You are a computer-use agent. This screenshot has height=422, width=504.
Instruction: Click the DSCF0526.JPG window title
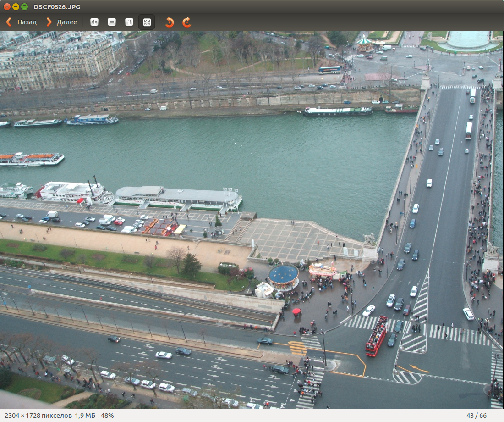(56, 7)
